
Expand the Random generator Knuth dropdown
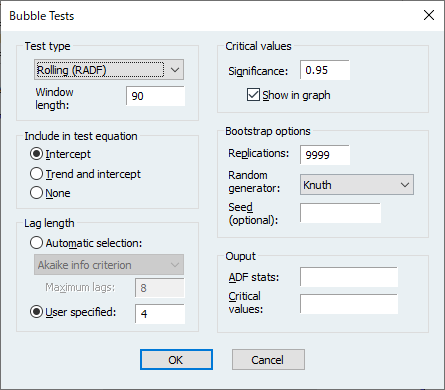[357, 185]
